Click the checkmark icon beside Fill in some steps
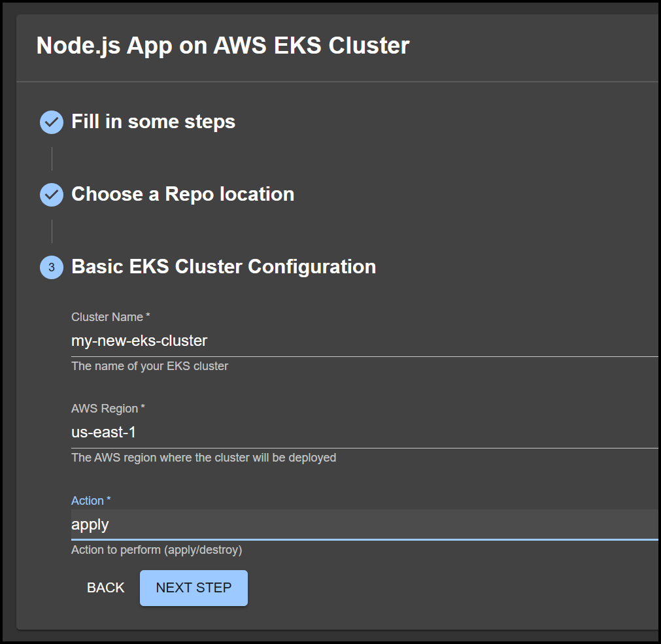The image size is (661, 644). coord(52,122)
